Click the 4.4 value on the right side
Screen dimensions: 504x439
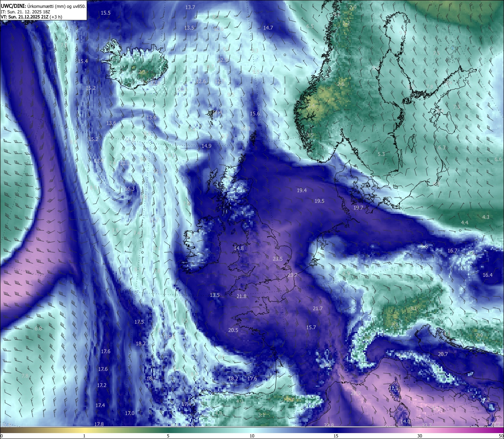pyautogui.click(x=465, y=222)
